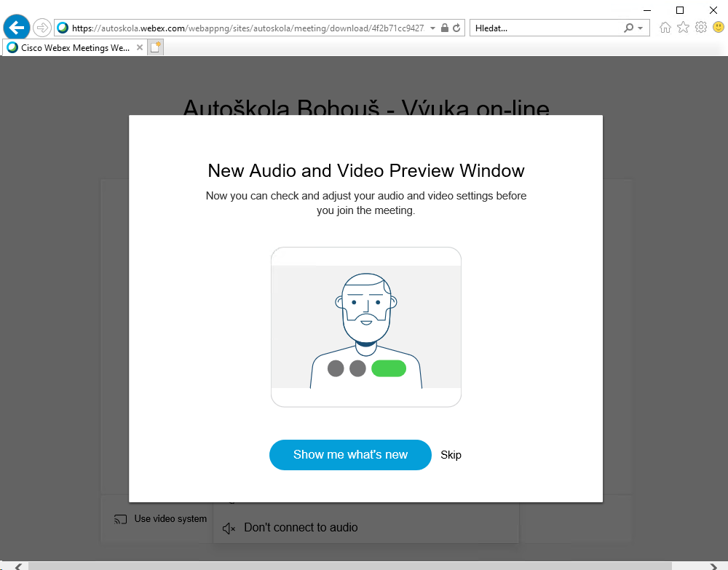The width and height of the screenshot is (728, 570).
Task: Click the magnifying glass search icon
Action: (629, 28)
